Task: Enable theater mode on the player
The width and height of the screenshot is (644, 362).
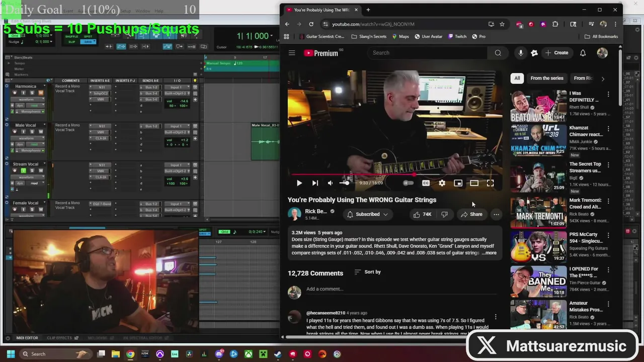Action: point(474,183)
